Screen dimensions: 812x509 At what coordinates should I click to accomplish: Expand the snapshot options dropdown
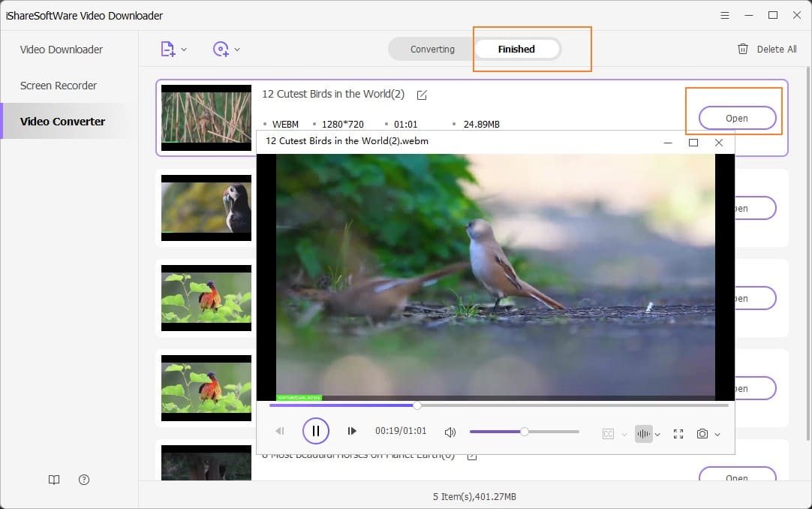pyautogui.click(x=717, y=433)
